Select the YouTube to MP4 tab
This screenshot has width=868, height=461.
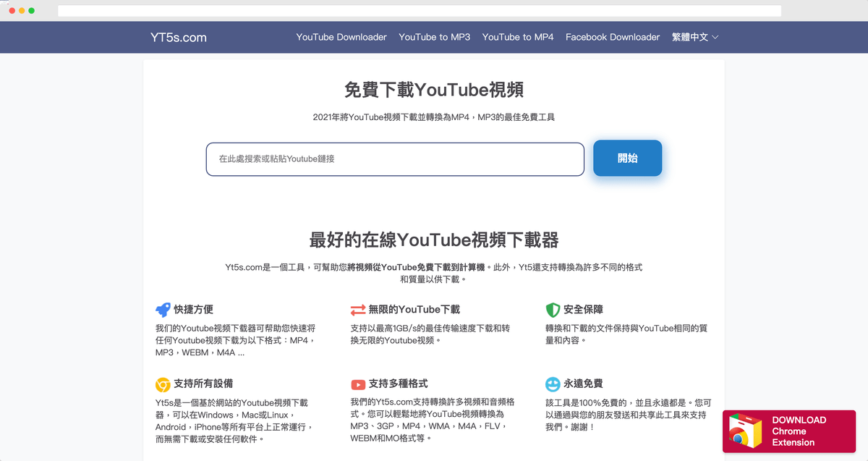518,37
